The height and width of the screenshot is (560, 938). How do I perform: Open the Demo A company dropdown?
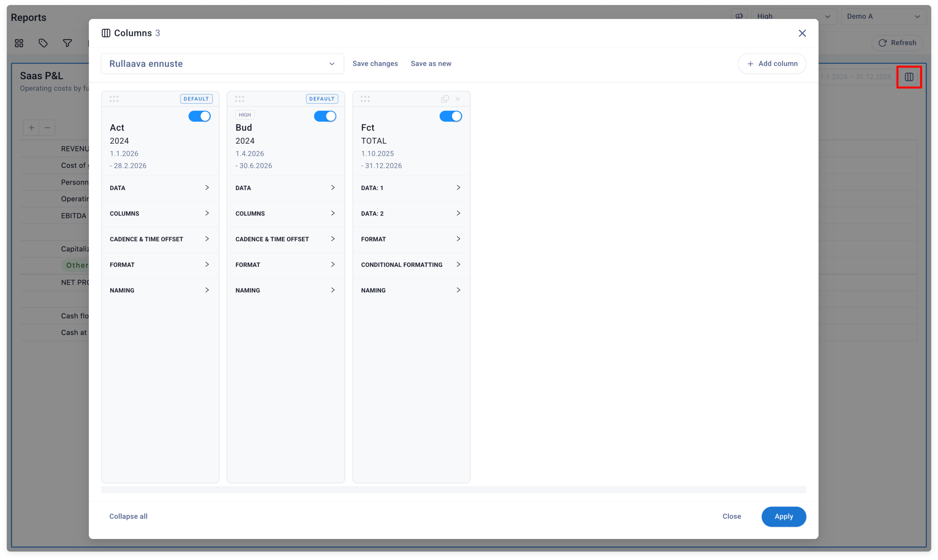883,16
